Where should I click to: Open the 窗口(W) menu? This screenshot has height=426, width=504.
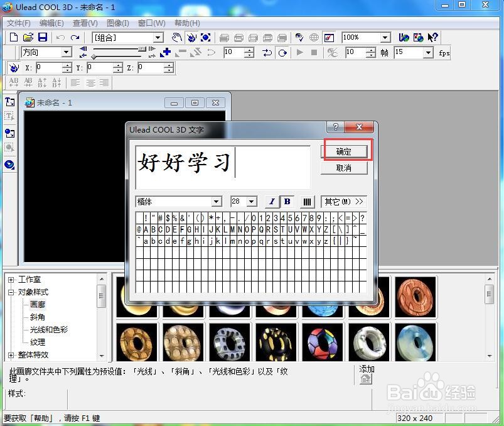click(x=151, y=23)
